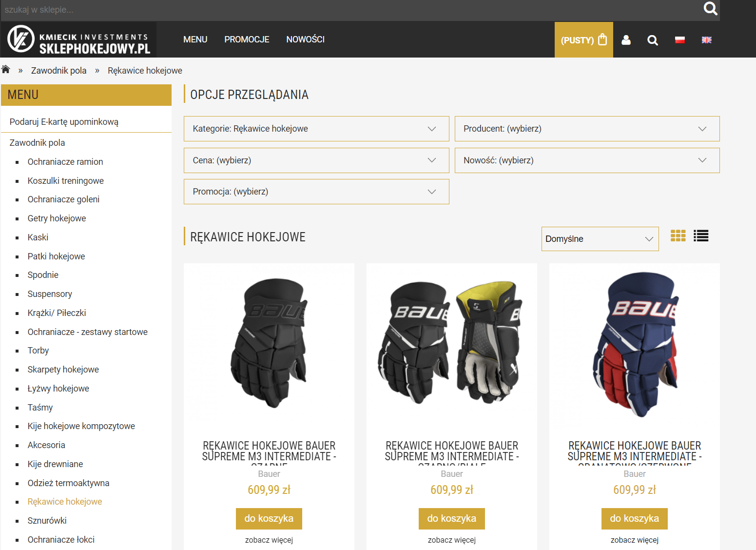Open the PROMOCJE menu item

tap(247, 39)
